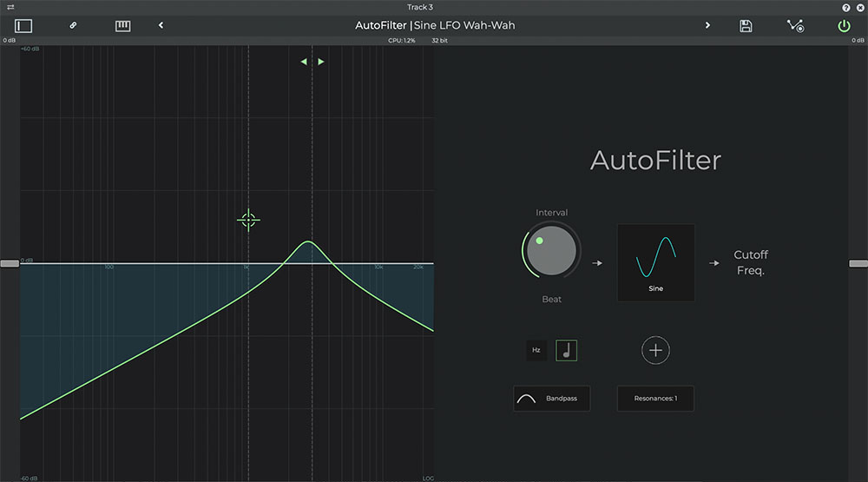
Task: Select the crosshair filter node on graph
Action: click(248, 220)
